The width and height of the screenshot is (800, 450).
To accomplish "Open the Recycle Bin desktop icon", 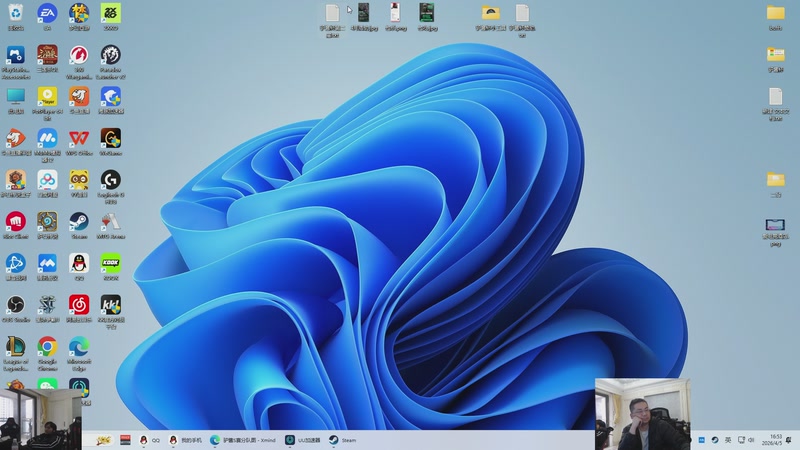I will [16, 14].
